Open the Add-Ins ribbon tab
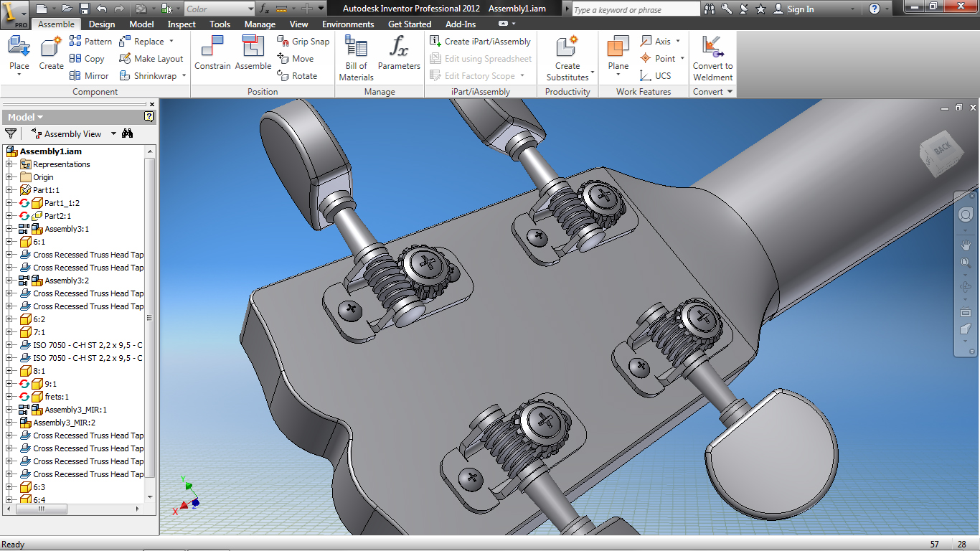 pos(461,24)
